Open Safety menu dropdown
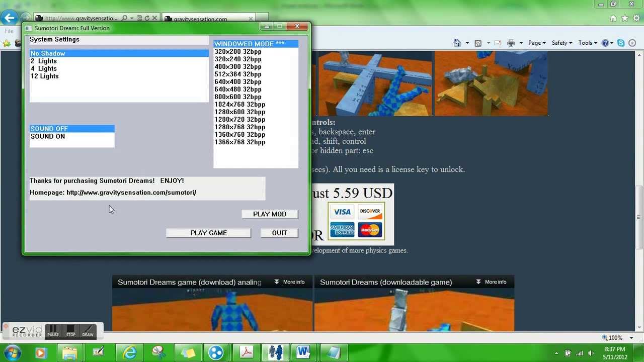This screenshot has width=644, height=362. point(562,43)
